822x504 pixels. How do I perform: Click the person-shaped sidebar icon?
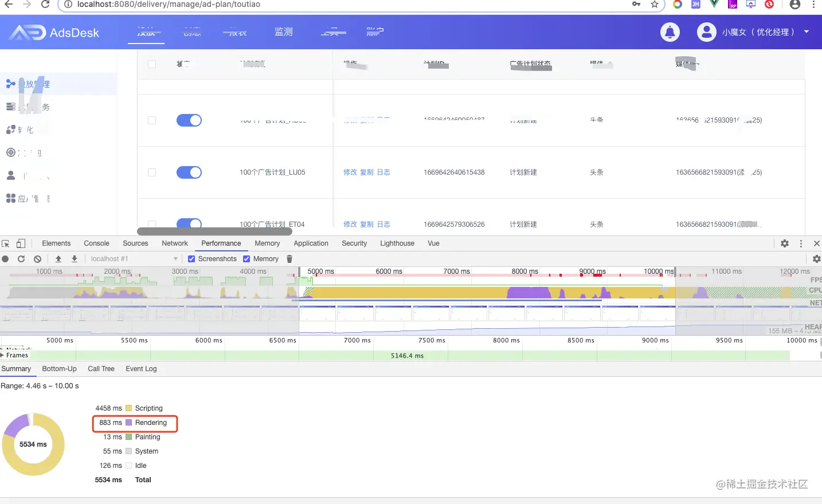tap(11, 175)
